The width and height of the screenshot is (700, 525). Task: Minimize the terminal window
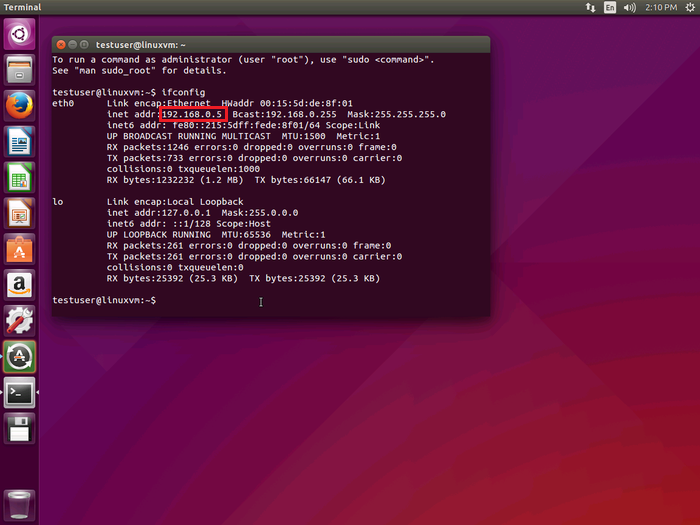click(73, 45)
